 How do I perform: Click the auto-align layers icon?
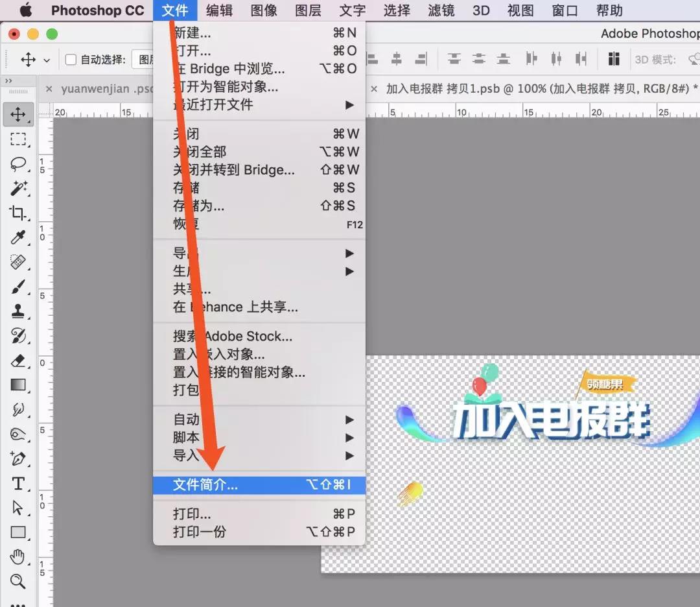click(x=614, y=59)
